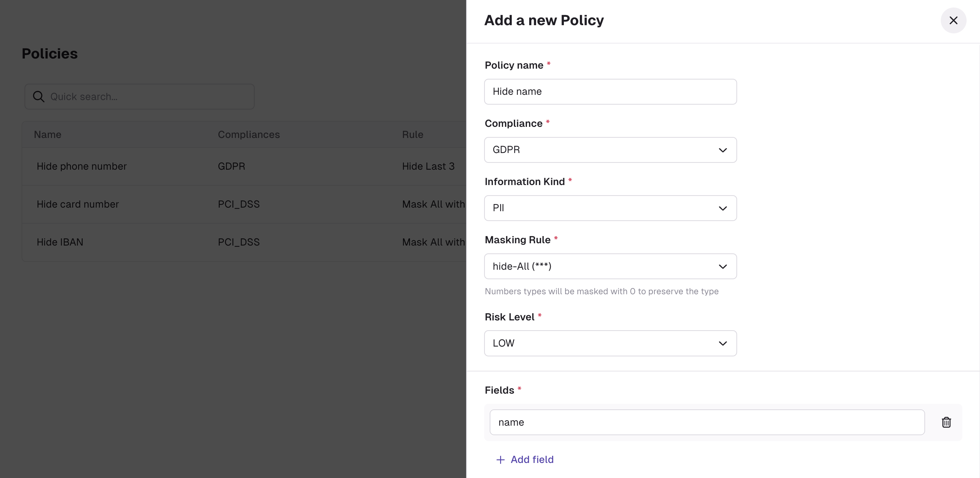980x478 pixels.
Task: Open the Masking Rule dropdown
Action: tap(610, 266)
